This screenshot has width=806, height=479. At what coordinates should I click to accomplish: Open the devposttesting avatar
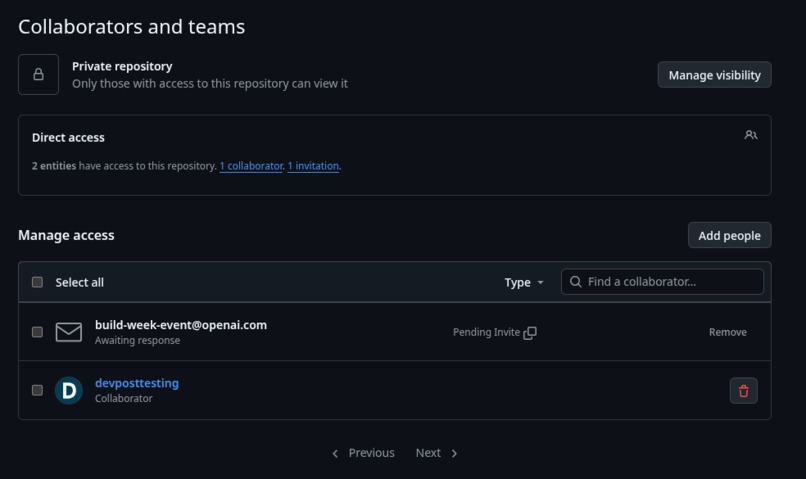[x=69, y=391]
